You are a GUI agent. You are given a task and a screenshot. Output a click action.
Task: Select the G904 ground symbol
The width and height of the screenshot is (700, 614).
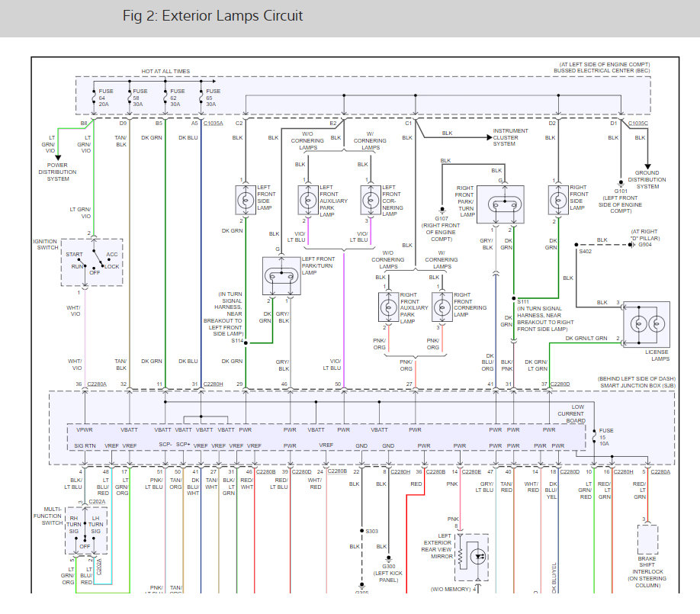click(633, 245)
